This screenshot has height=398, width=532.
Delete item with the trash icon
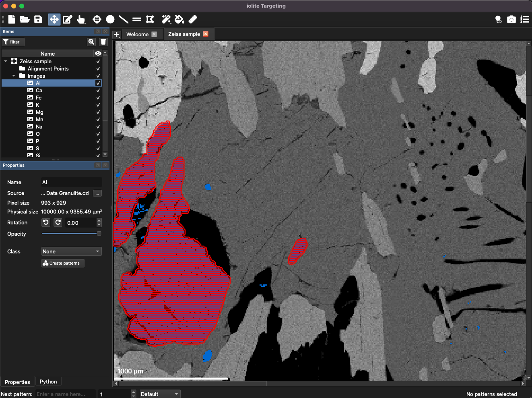[x=103, y=42]
